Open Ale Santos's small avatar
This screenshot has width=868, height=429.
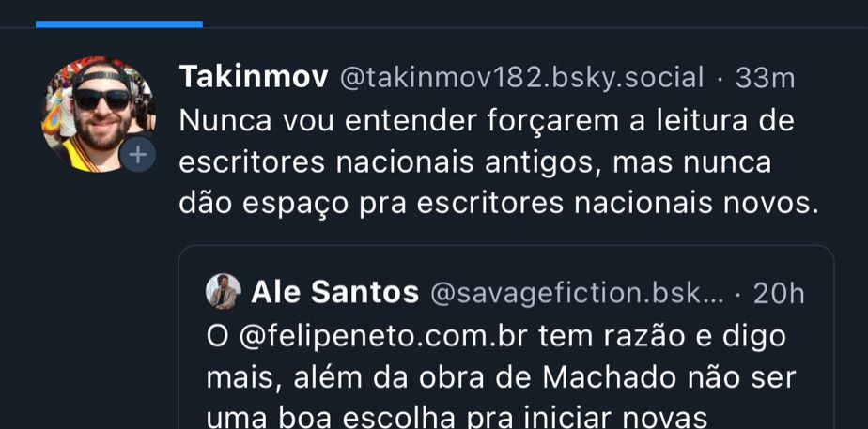pyautogui.click(x=223, y=291)
